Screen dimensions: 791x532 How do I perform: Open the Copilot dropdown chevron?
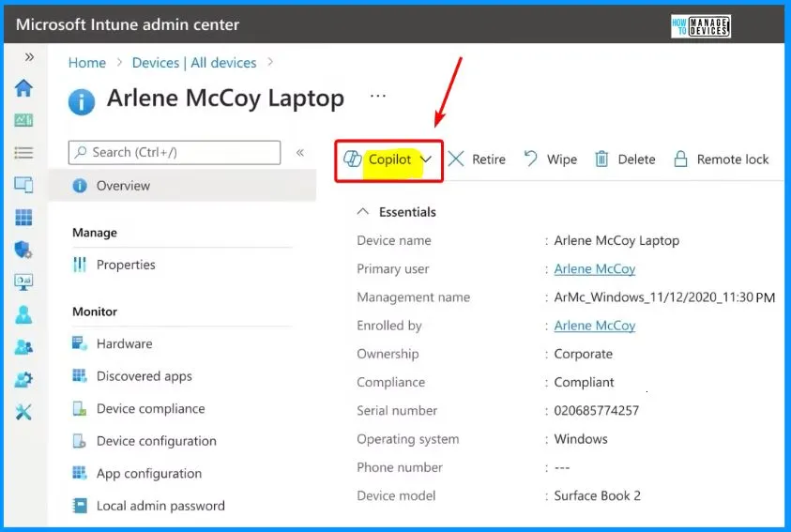[426, 160]
